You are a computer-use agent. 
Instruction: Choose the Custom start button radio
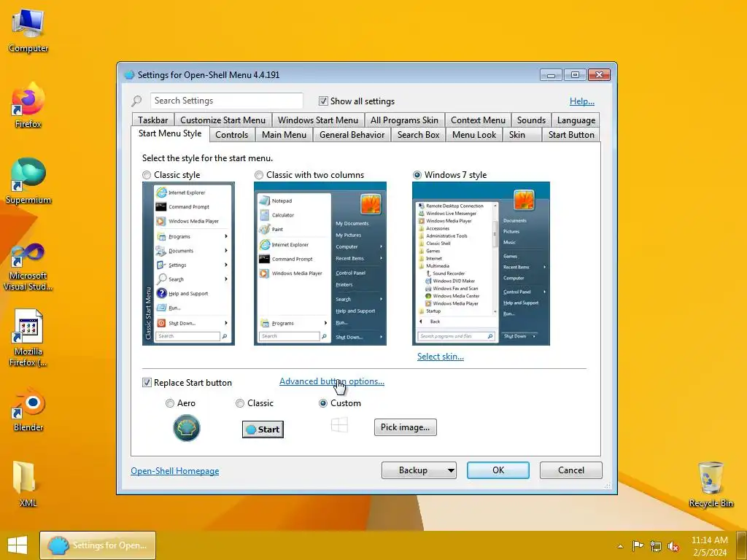tap(323, 403)
